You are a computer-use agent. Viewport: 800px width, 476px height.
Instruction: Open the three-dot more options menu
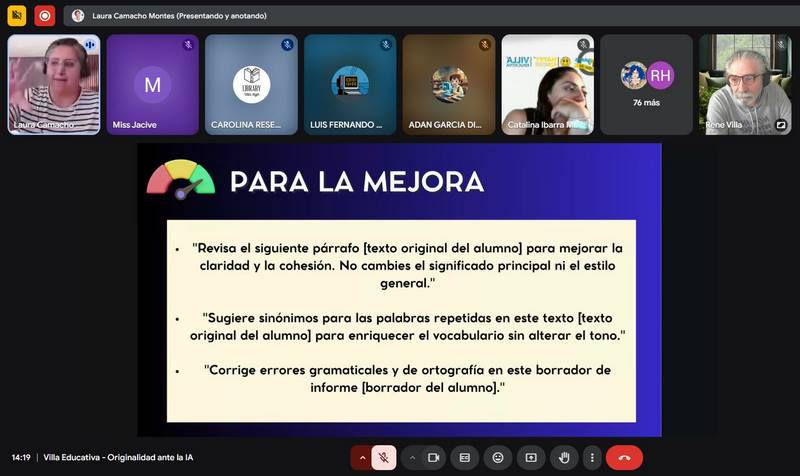tap(592, 457)
